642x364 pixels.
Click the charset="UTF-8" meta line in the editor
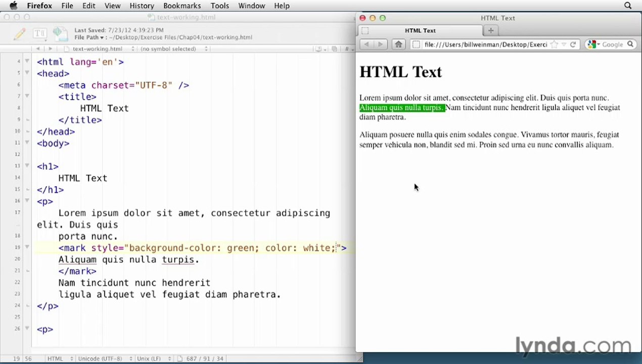coord(124,85)
